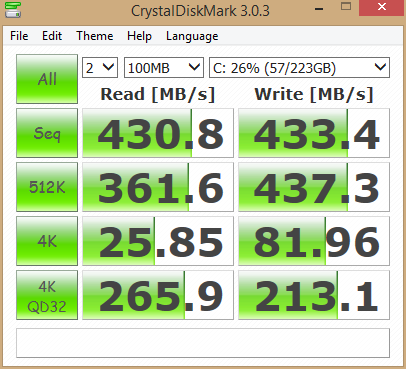Start the Seq sequential test
This screenshot has height=369, width=406.
(47, 133)
